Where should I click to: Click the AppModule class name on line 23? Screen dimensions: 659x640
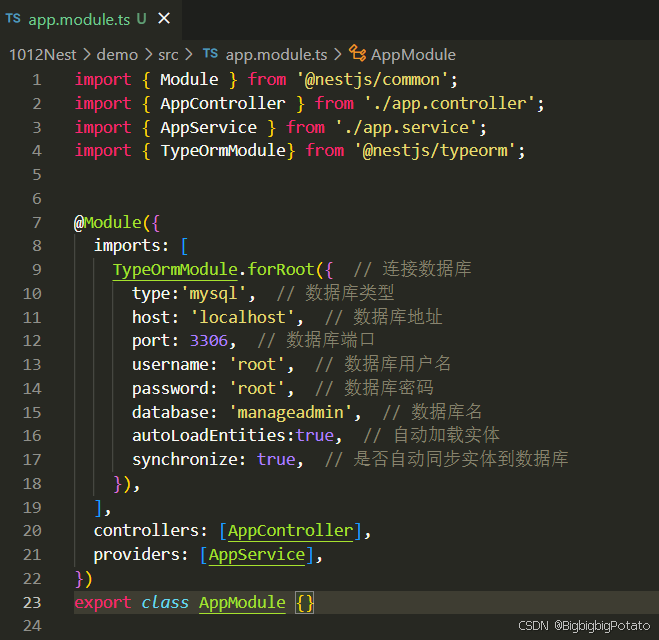242,603
